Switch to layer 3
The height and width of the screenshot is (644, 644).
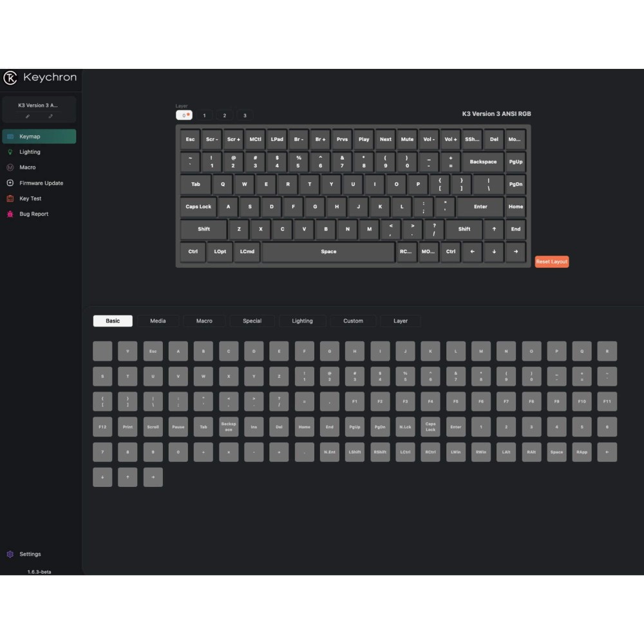[x=245, y=115]
